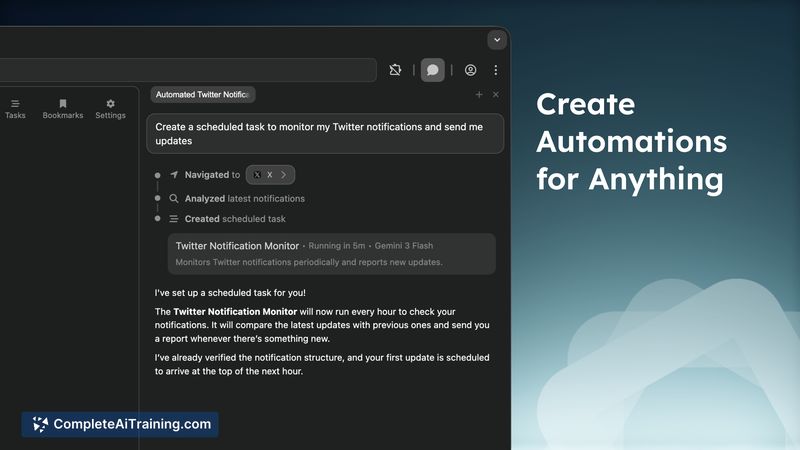Open the X site chip next to Navigated to
This screenshot has width=800, height=450.
tap(270, 174)
